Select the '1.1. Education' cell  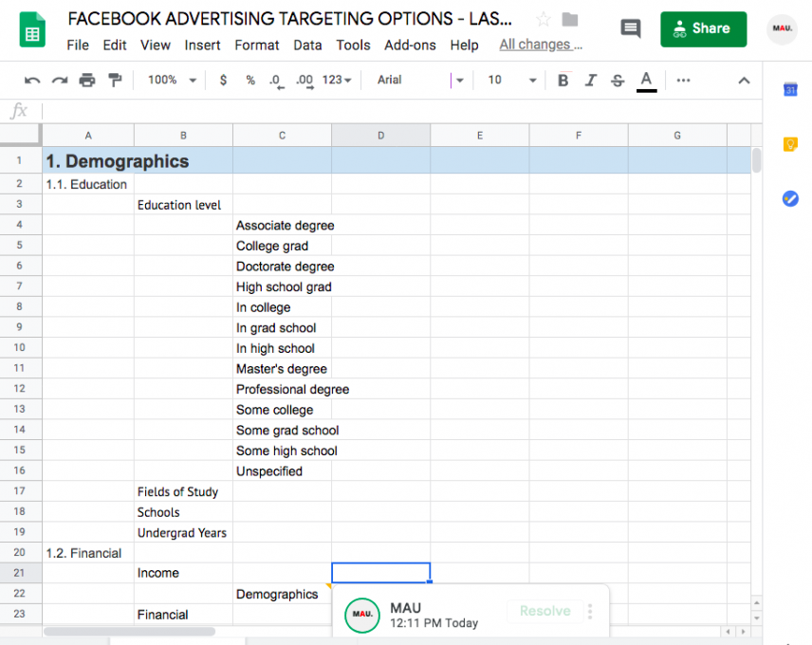point(88,184)
